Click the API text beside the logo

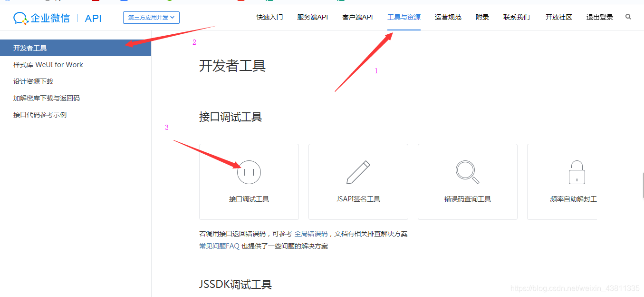93,19
